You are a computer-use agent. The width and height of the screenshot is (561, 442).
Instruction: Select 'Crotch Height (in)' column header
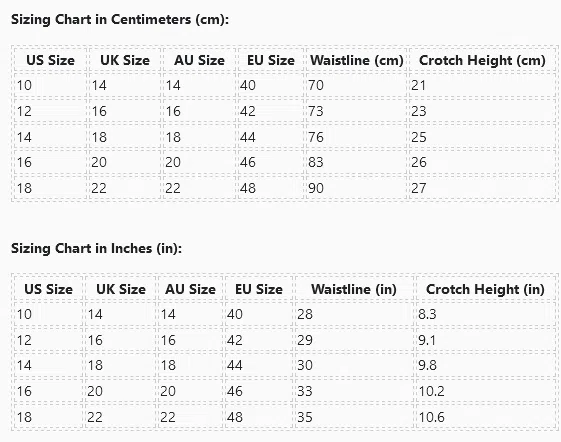point(485,289)
